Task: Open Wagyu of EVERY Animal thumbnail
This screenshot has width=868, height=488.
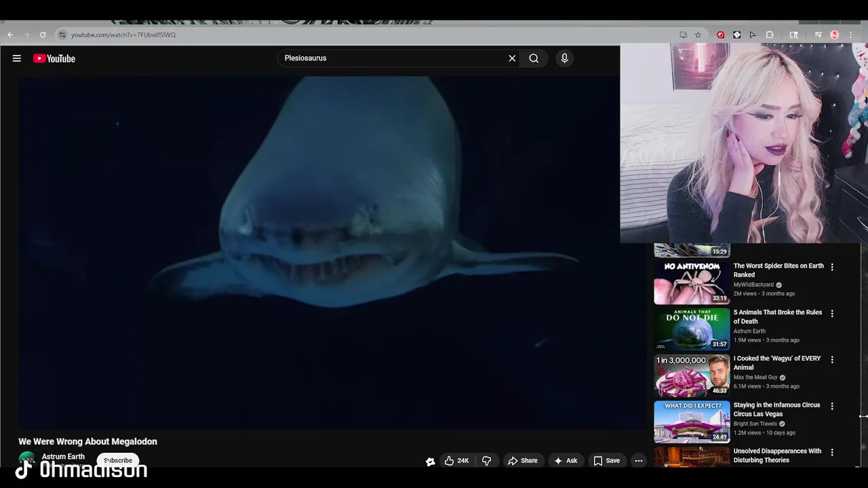Action: tap(692, 375)
